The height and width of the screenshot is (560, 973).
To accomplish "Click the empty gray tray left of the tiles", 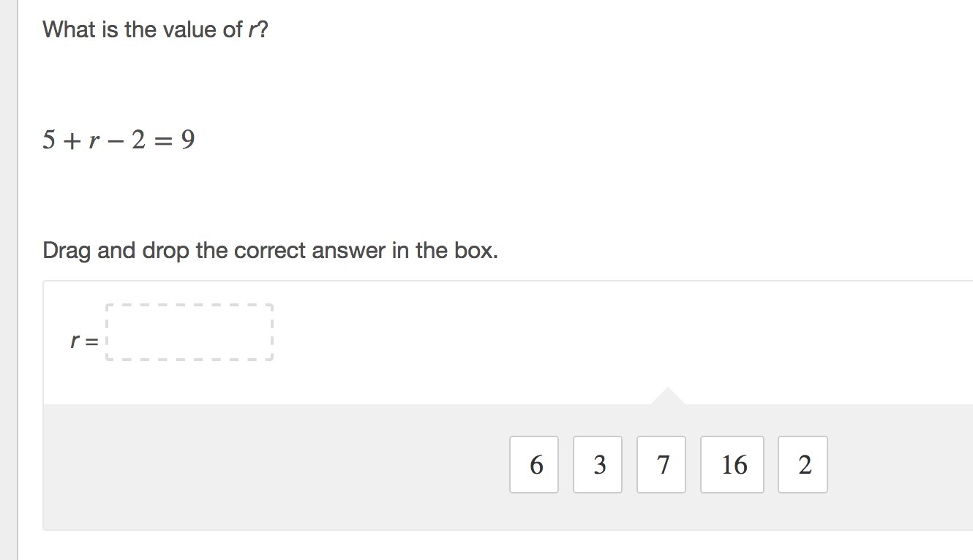I will click(271, 466).
